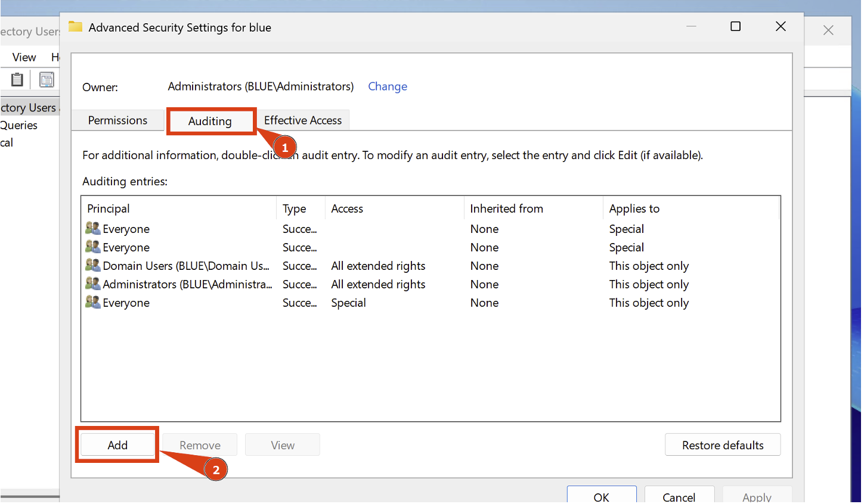
Task: Click the Apply button
Action: 757,497
